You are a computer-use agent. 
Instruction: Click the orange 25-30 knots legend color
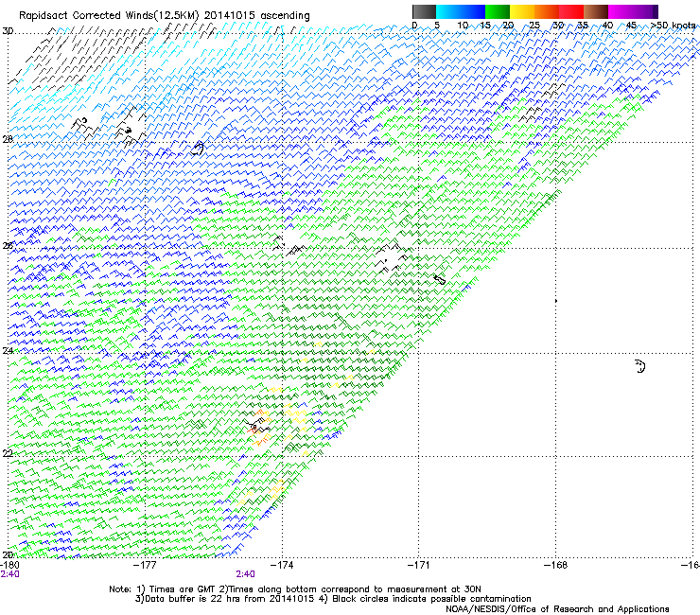pyautogui.click(x=547, y=11)
